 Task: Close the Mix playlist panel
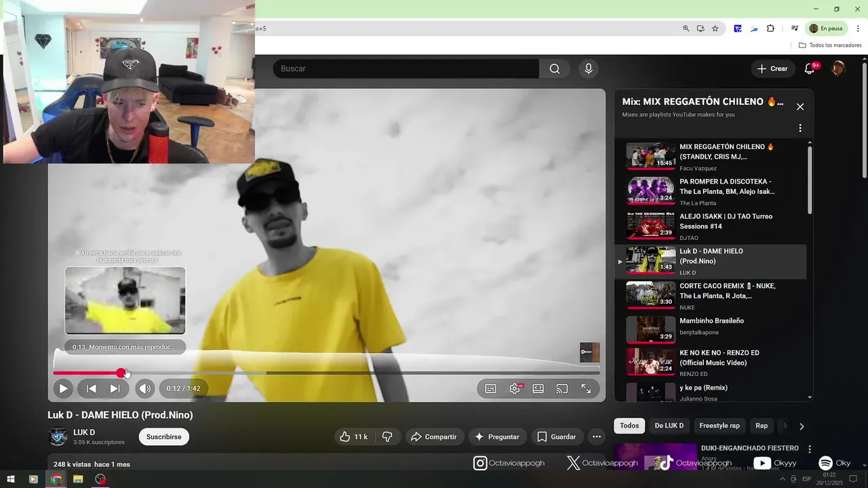coord(800,106)
